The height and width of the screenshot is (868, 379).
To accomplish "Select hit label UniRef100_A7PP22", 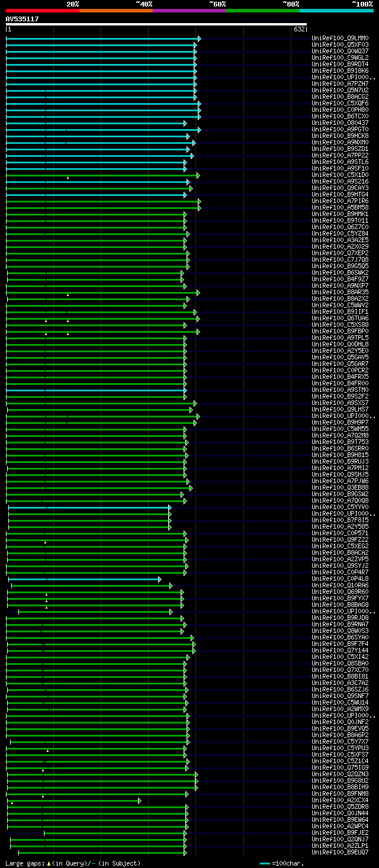I will [x=340, y=156].
